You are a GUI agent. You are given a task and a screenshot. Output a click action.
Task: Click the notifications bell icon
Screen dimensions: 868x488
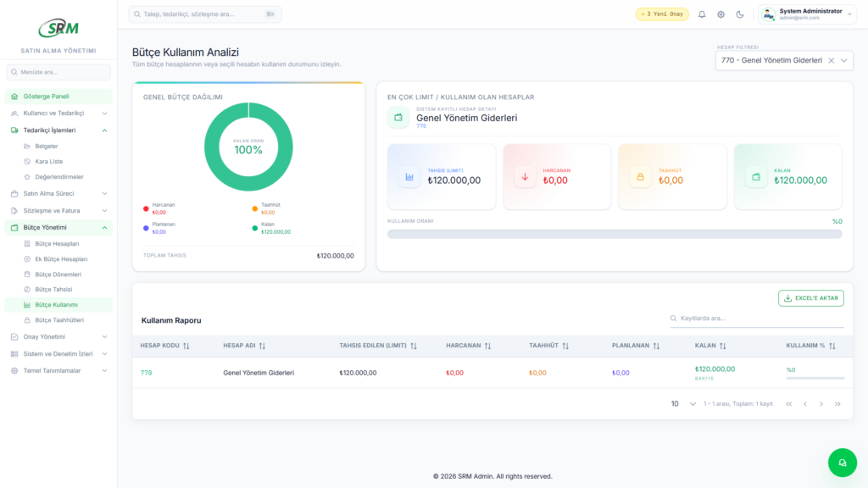click(x=702, y=14)
